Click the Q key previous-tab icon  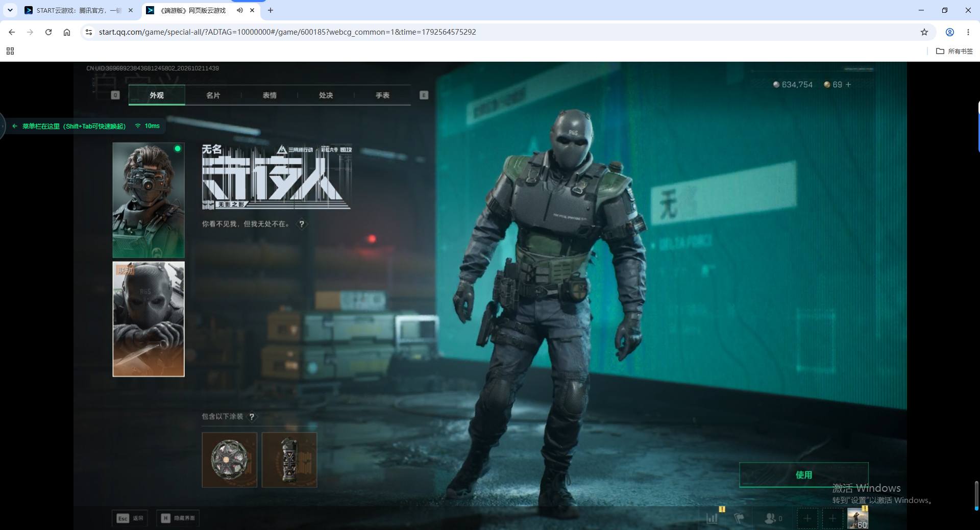tap(115, 95)
